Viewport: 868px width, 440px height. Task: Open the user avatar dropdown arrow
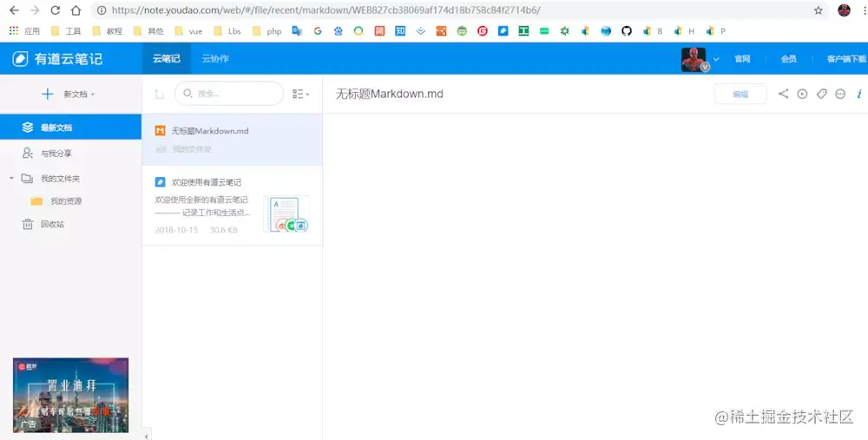pyautogui.click(x=716, y=59)
